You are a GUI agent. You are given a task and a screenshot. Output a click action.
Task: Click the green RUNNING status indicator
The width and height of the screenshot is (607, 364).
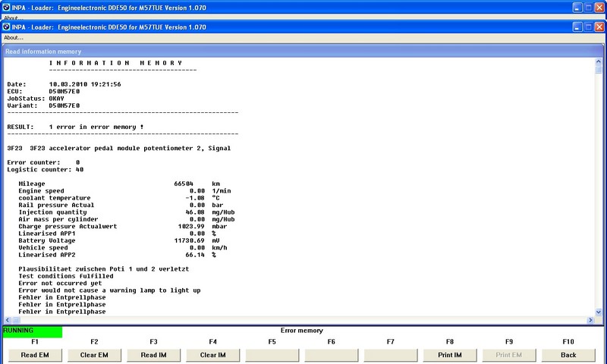point(33,331)
